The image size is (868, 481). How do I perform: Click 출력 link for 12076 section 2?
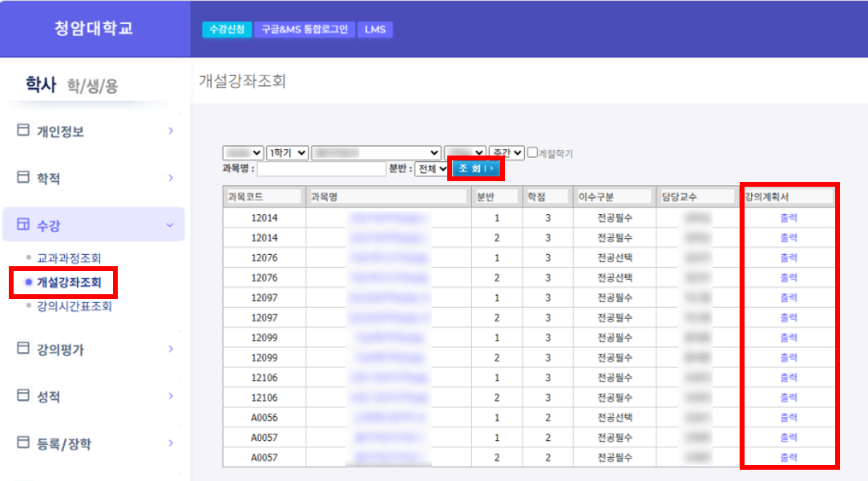(789, 277)
